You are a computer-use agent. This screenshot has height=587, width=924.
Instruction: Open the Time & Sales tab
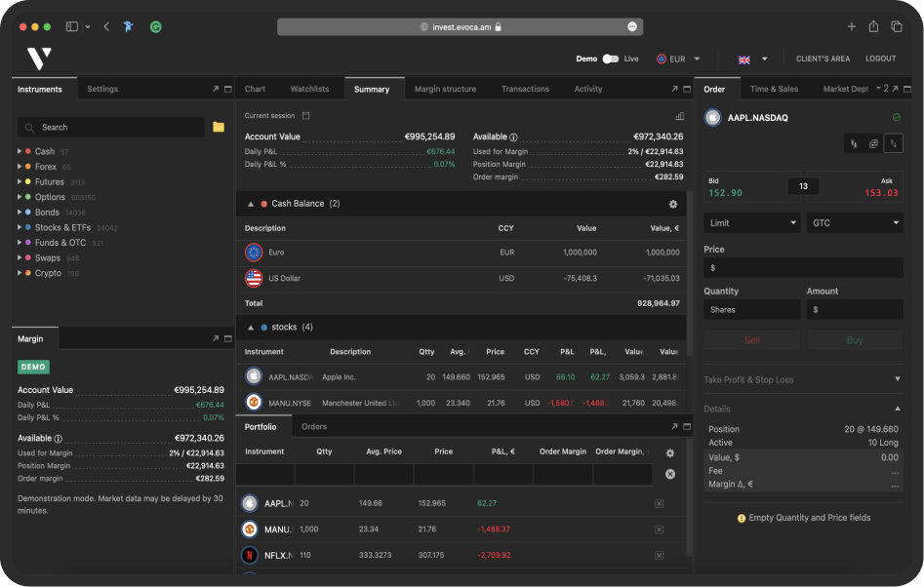point(774,89)
